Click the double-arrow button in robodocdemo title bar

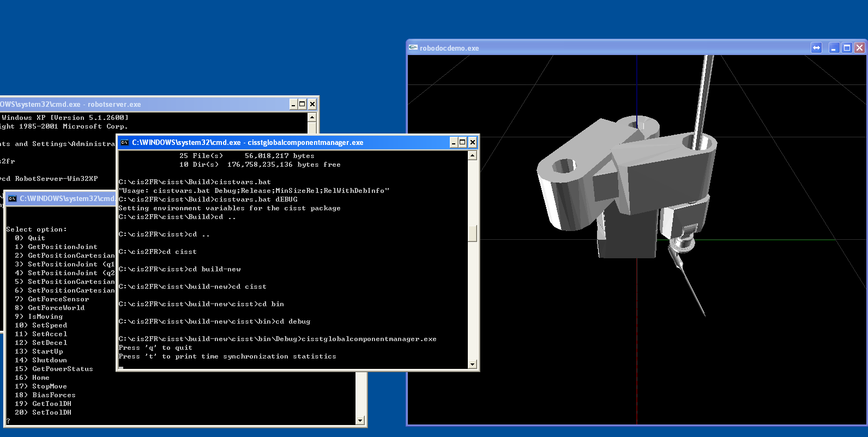pyautogui.click(x=816, y=48)
